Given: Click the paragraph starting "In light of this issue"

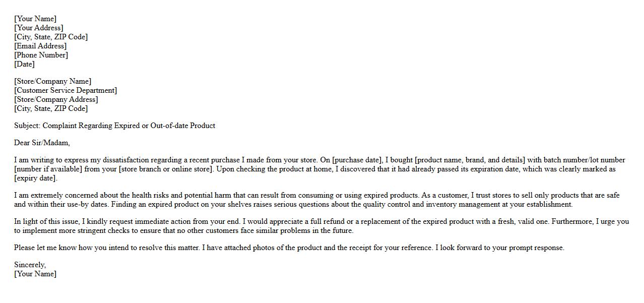Looking at the screenshot, I should tap(321, 226).
